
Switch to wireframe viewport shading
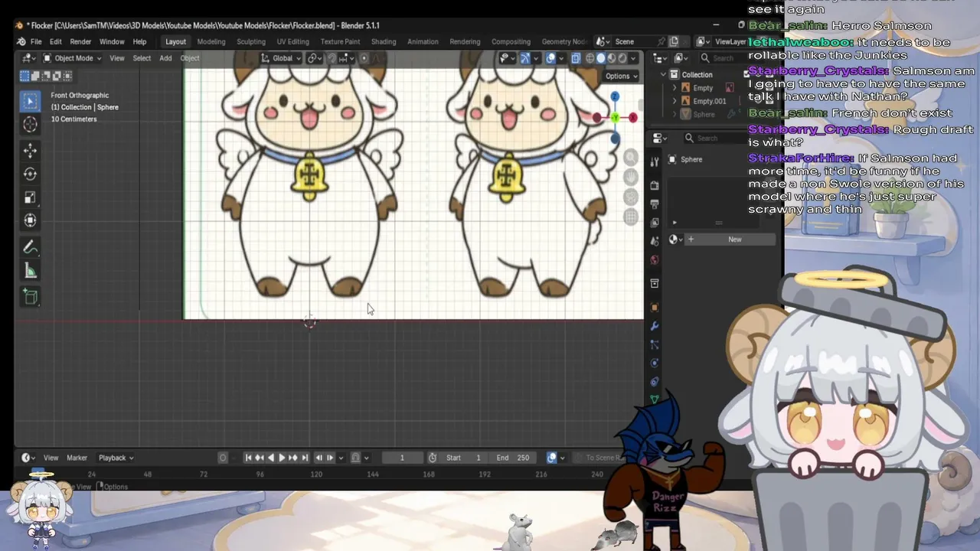tap(590, 58)
